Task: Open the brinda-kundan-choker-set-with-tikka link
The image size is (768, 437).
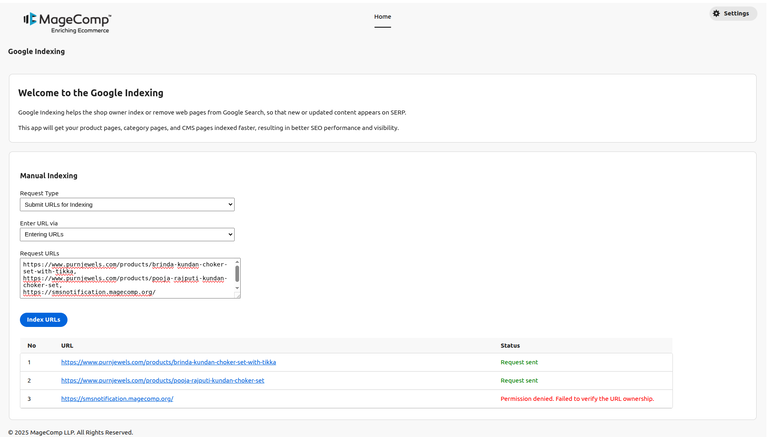Action: click(x=168, y=362)
